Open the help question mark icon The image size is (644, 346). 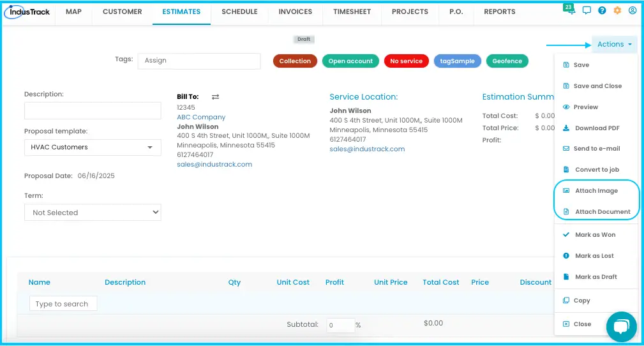[602, 11]
